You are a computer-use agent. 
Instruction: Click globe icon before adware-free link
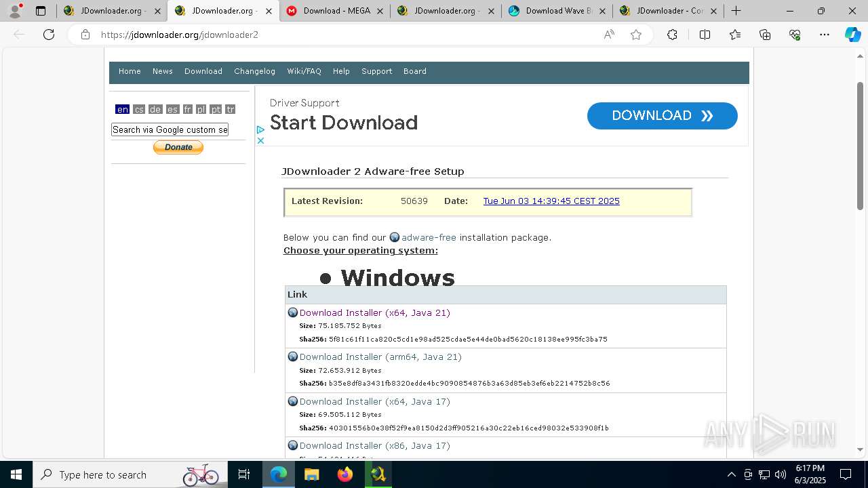click(x=395, y=237)
